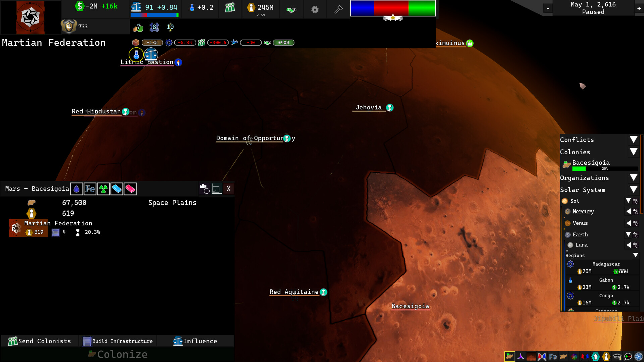Click the diplomacy handshake icon
644x362 pixels.
291,10
